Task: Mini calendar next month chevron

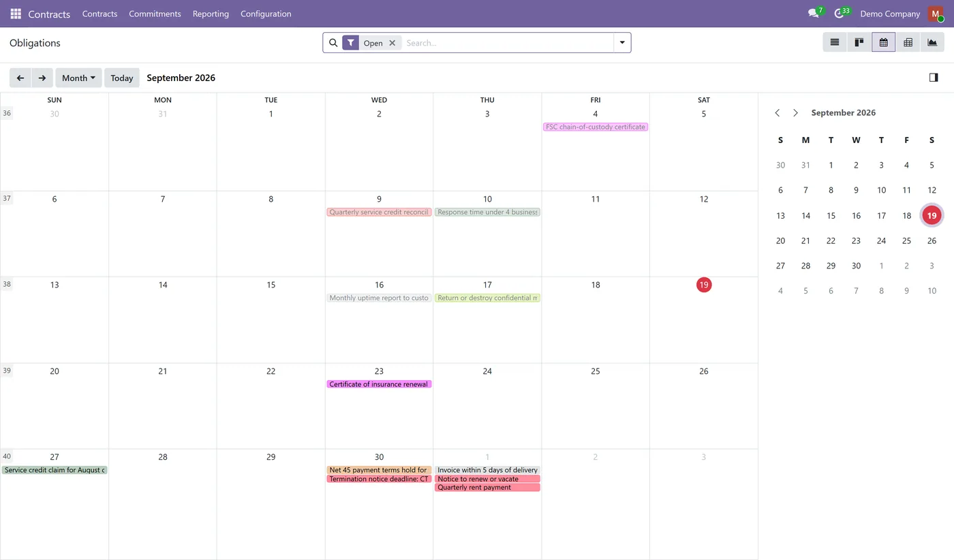Action: pyautogui.click(x=795, y=112)
